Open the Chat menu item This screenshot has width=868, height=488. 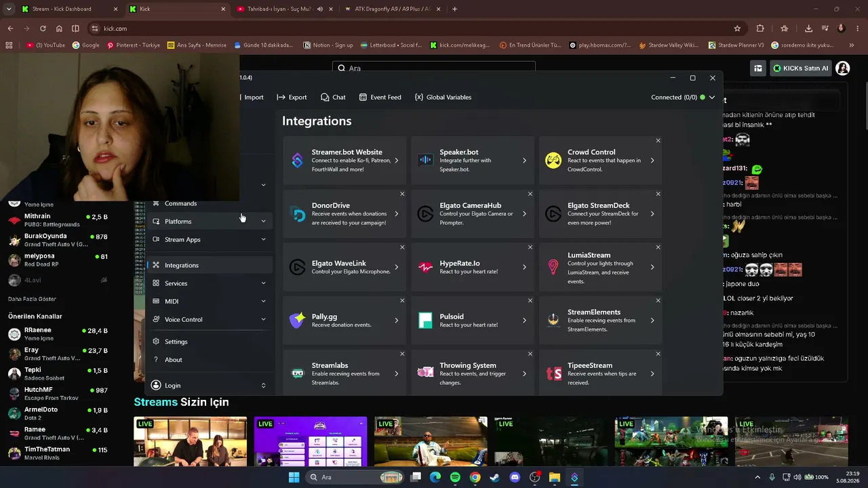point(333,97)
